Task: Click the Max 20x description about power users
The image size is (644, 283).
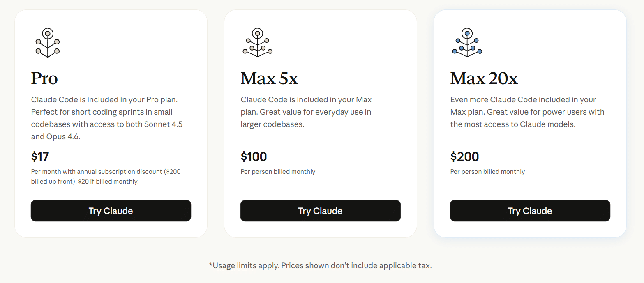Action: [527, 112]
